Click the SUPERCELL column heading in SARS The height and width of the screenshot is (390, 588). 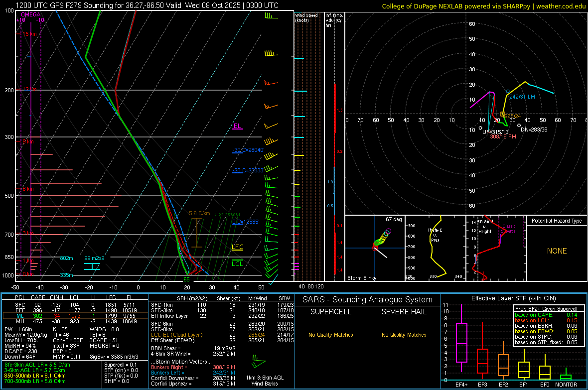tap(331, 312)
